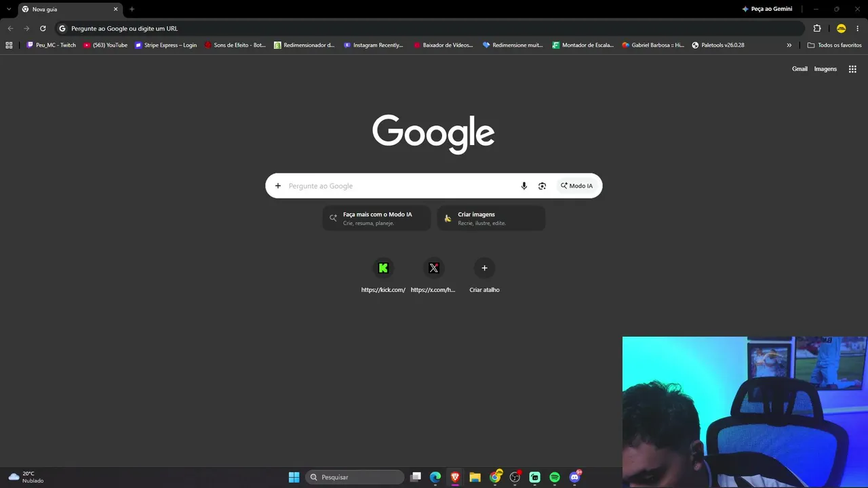This screenshot has height=488, width=868.
Task: Click Criar atalho plus shortcut
Action: click(x=484, y=268)
